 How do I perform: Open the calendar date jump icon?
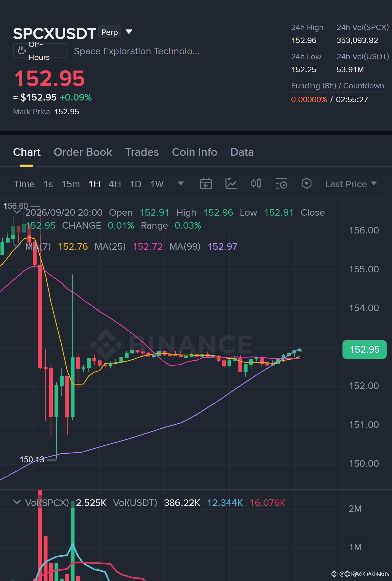(206, 184)
